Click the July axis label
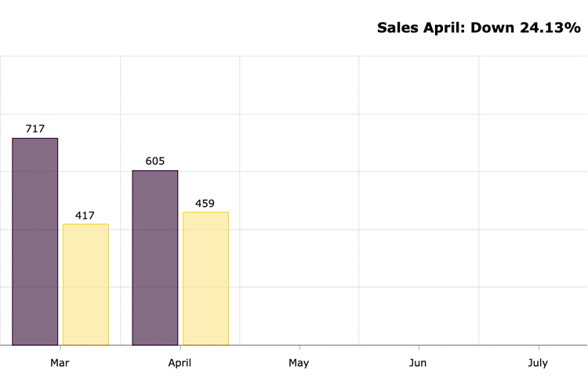The image size is (588, 392). coord(538,363)
